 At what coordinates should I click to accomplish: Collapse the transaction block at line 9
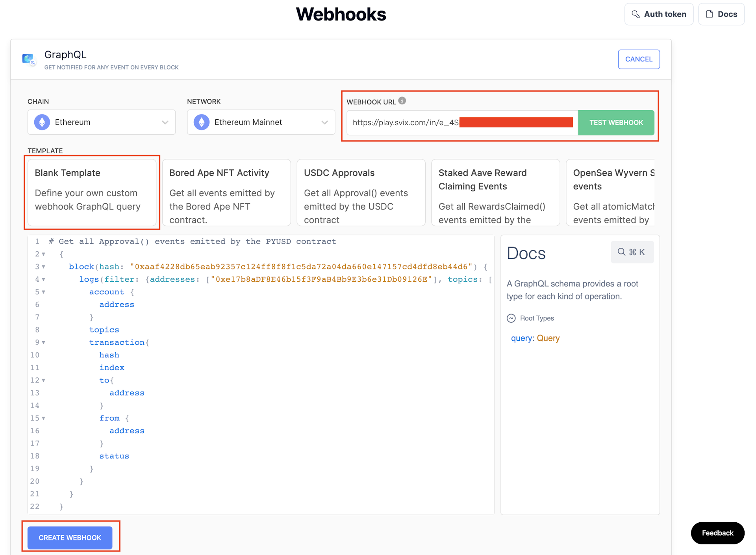click(44, 342)
